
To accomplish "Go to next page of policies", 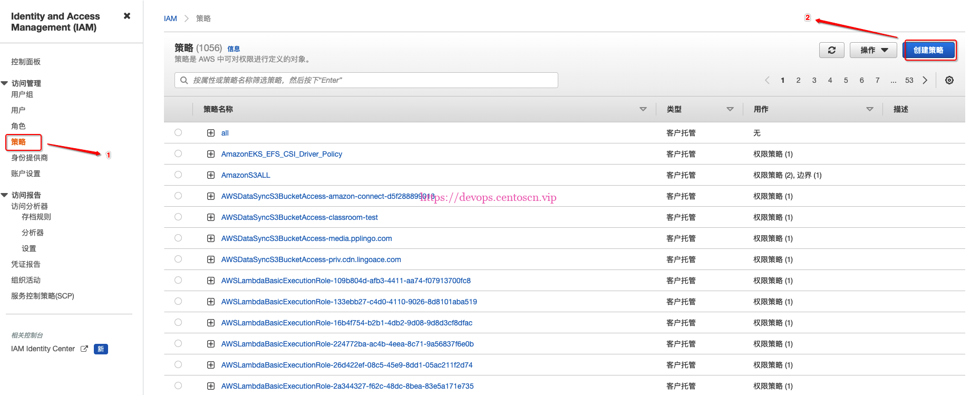I will click(x=925, y=80).
